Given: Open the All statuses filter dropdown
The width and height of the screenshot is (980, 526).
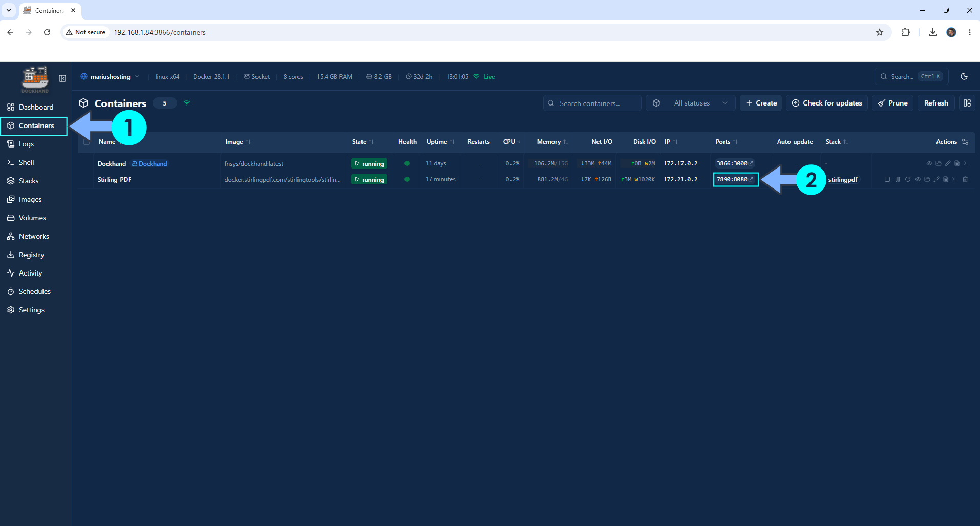Looking at the screenshot, I should click(691, 103).
